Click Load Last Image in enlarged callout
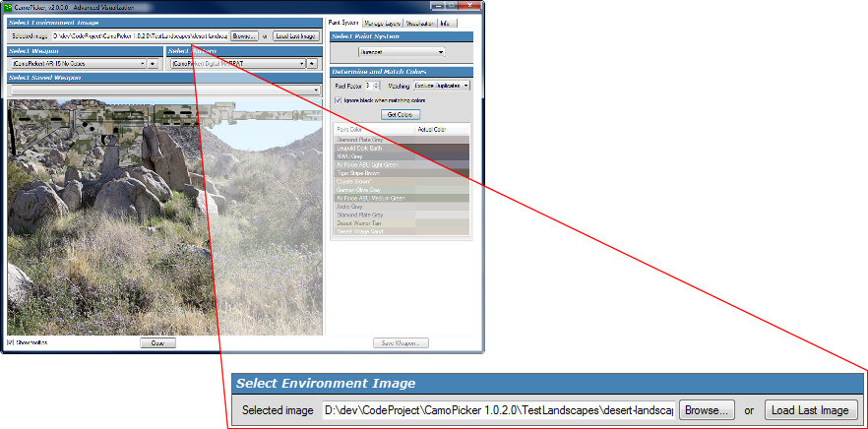 click(811, 410)
